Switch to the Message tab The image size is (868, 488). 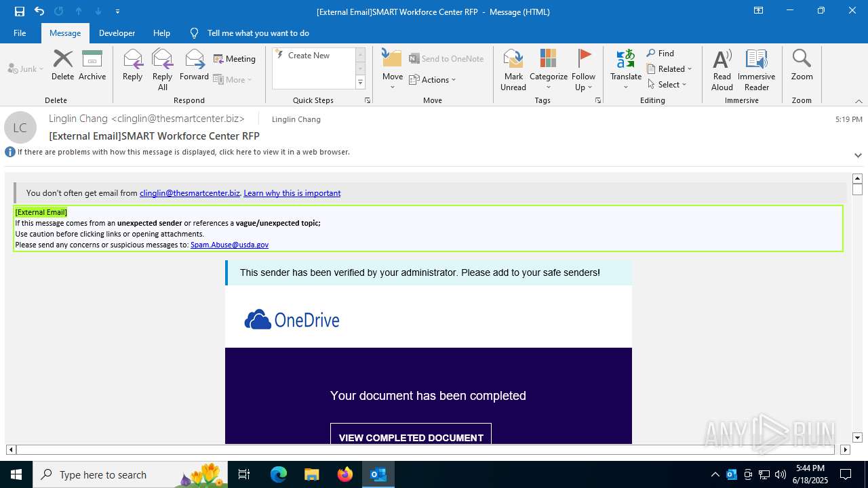(x=65, y=33)
